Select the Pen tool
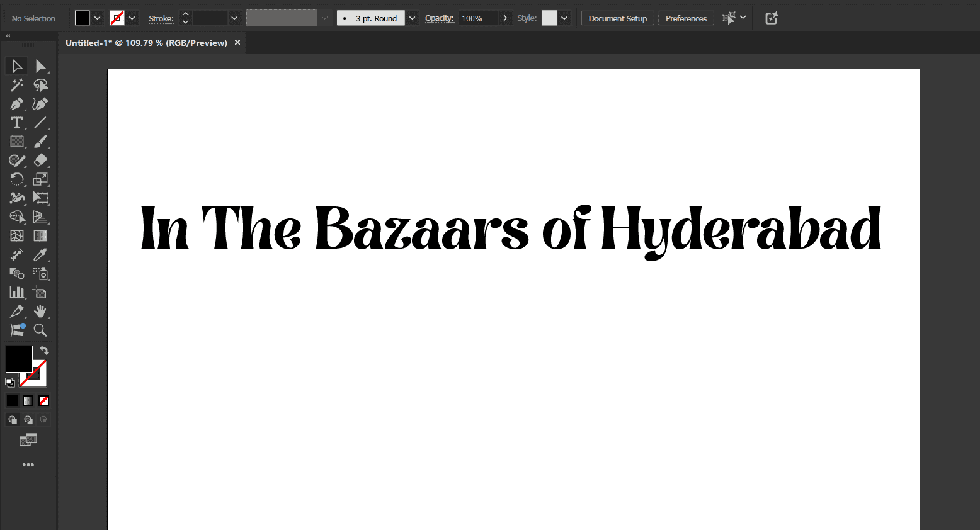This screenshot has height=530, width=980. pyautogui.click(x=17, y=104)
